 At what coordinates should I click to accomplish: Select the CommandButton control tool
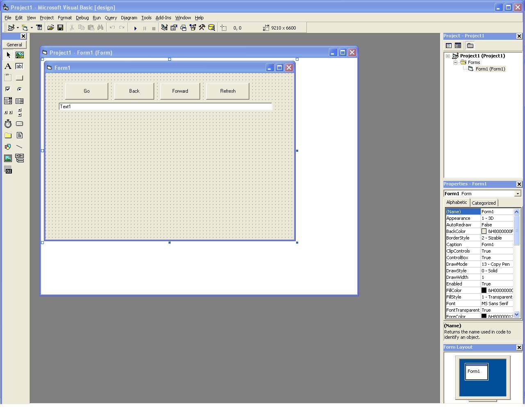(x=19, y=78)
